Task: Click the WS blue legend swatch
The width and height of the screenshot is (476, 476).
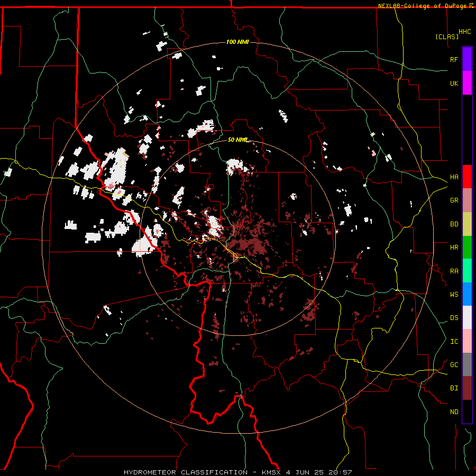Action: coord(467,294)
